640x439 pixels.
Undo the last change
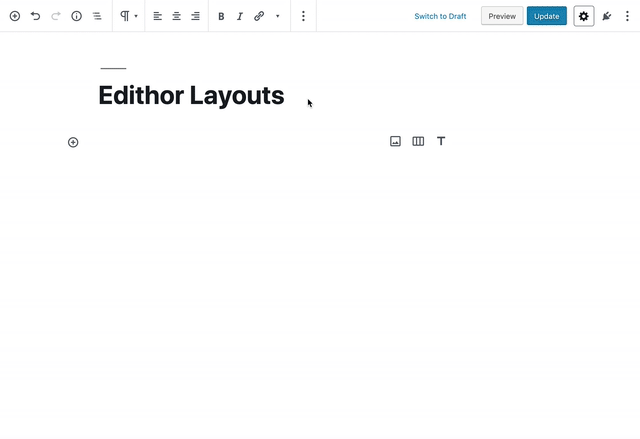pyautogui.click(x=36, y=16)
